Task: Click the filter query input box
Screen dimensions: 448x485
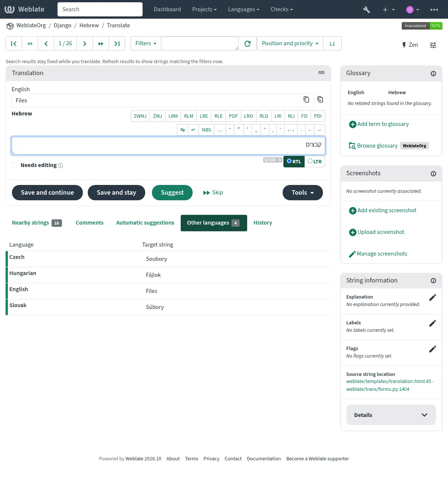Action: pos(200,44)
